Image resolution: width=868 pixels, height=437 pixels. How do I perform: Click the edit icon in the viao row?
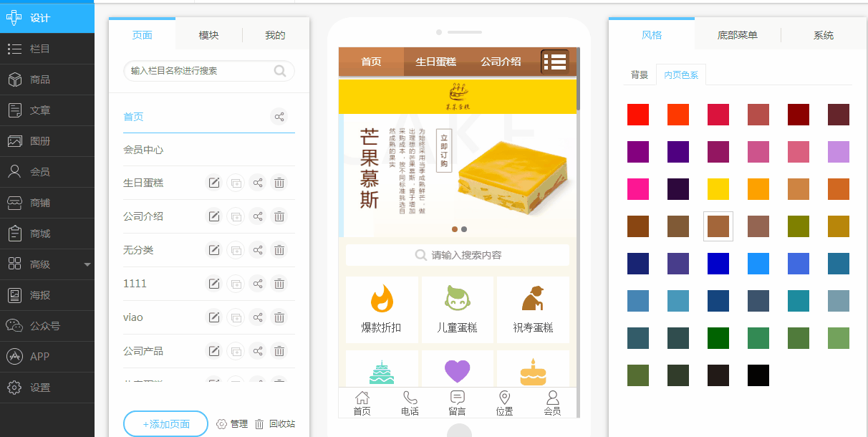coord(213,317)
